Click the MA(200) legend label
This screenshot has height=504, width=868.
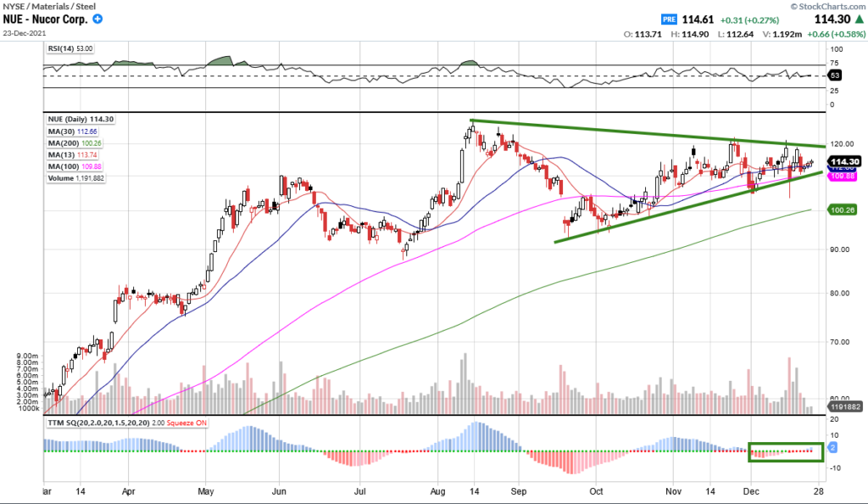pyautogui.click(x=75, y=143)
